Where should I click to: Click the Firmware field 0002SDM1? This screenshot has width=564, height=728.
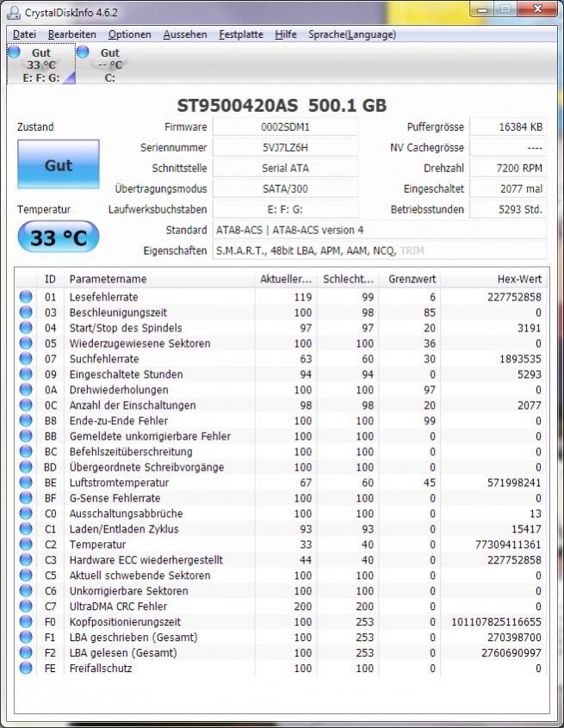(285, 126)
